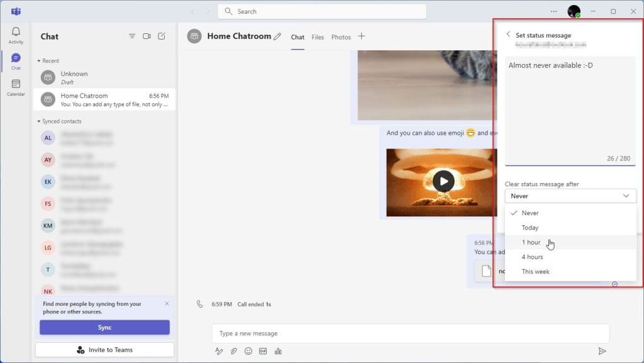The image size is (644, 363).
Task: Open contact with LG avatar
Action: pyautogui.click(x=48, y=248)
